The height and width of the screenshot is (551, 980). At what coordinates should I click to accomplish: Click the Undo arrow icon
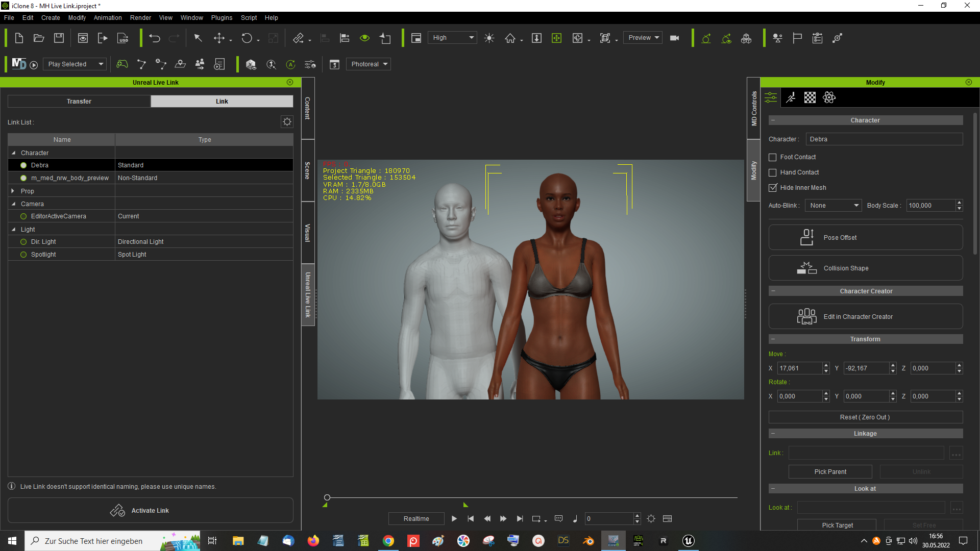tap(155, 38)
